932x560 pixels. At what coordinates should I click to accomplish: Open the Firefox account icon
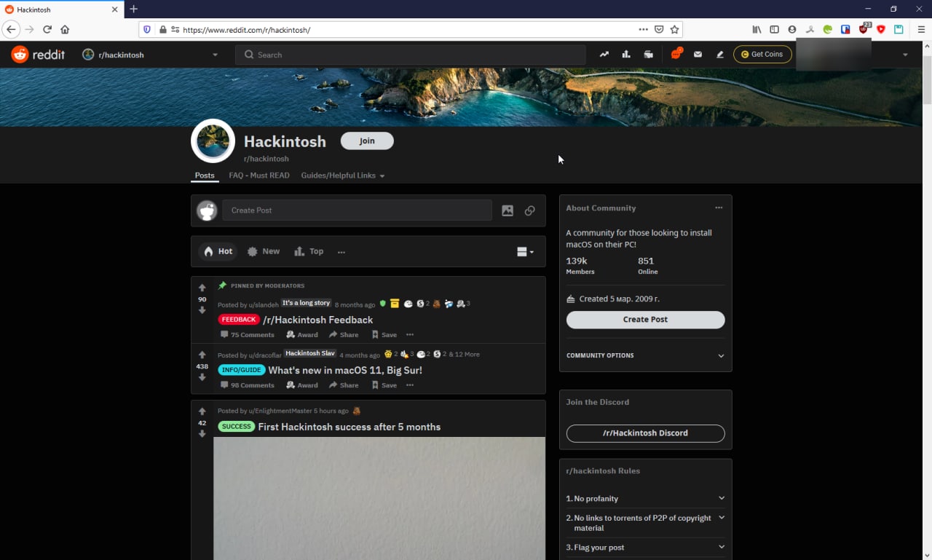(792, 30)
